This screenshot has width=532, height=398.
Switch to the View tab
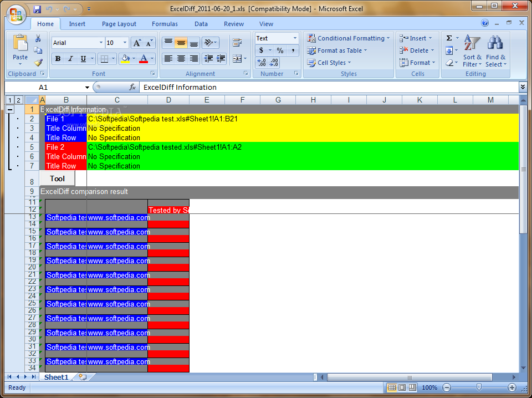click(x=266, y=24)
